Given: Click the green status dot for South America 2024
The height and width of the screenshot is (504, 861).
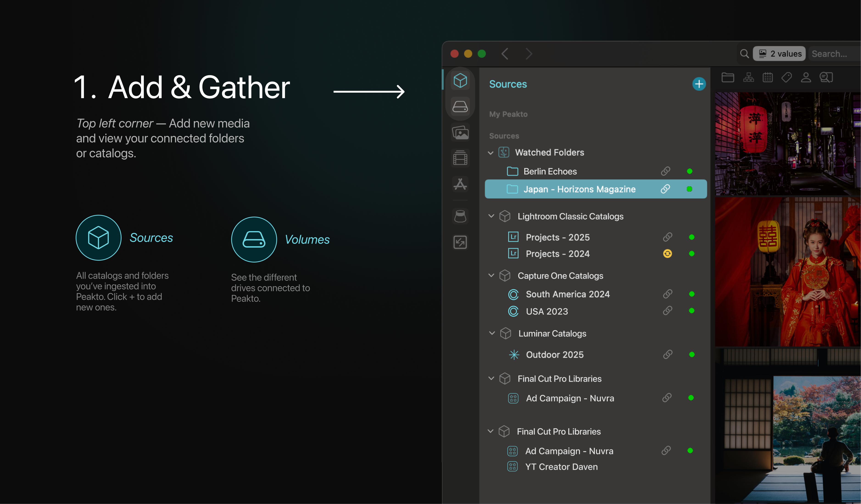Looking at the screenshot, I should point(691,294).
